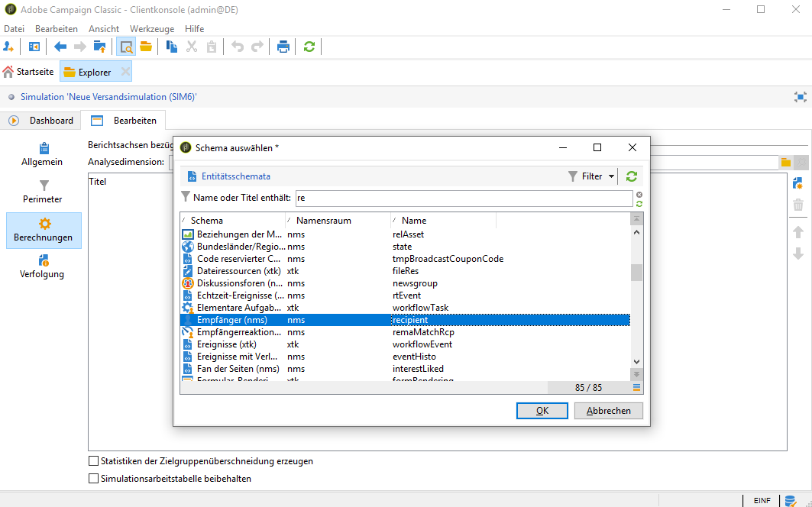812x507 pixels.
Task: Open the Ansicht menu
Action: (104, 29)
